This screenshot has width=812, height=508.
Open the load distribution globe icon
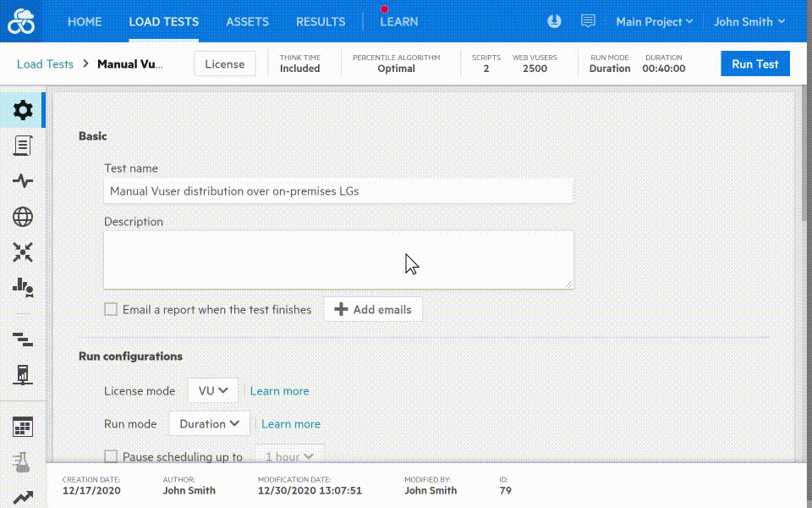click(22, 217)
